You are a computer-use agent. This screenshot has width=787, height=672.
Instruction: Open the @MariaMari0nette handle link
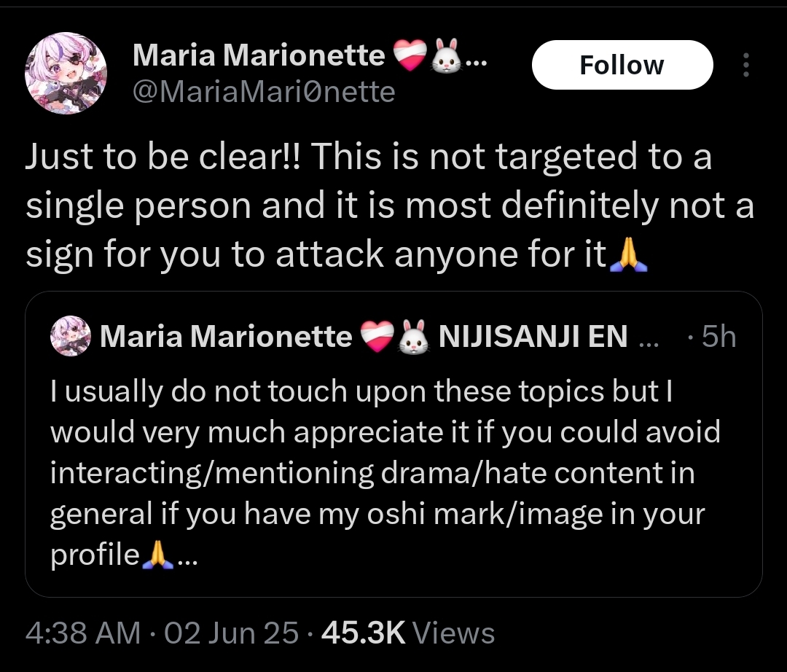click(264, 93)
